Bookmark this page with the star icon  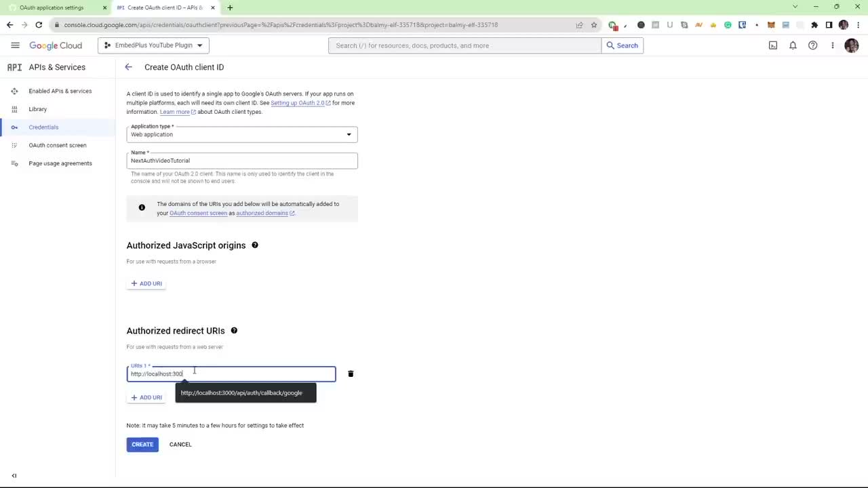pos(594,25)
